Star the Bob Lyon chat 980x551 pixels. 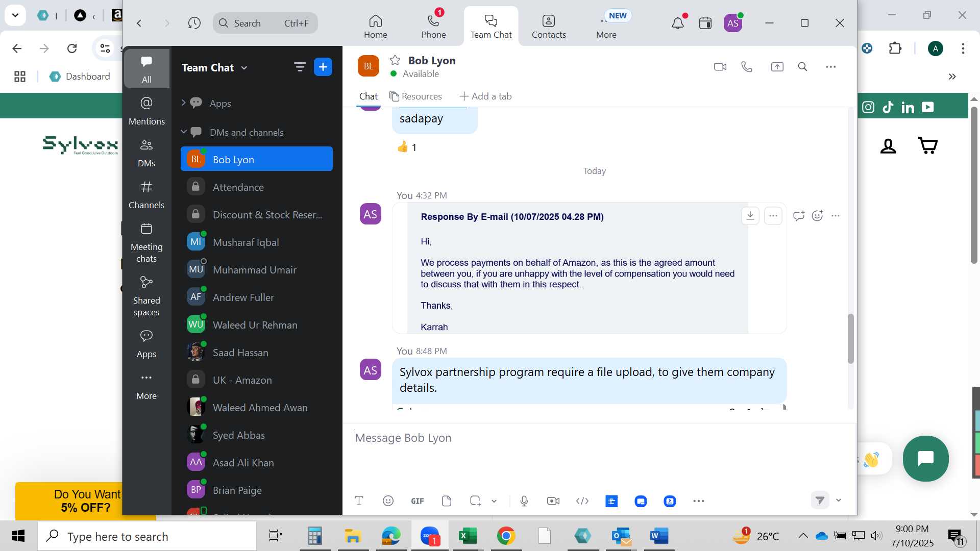tap(395, 60)
